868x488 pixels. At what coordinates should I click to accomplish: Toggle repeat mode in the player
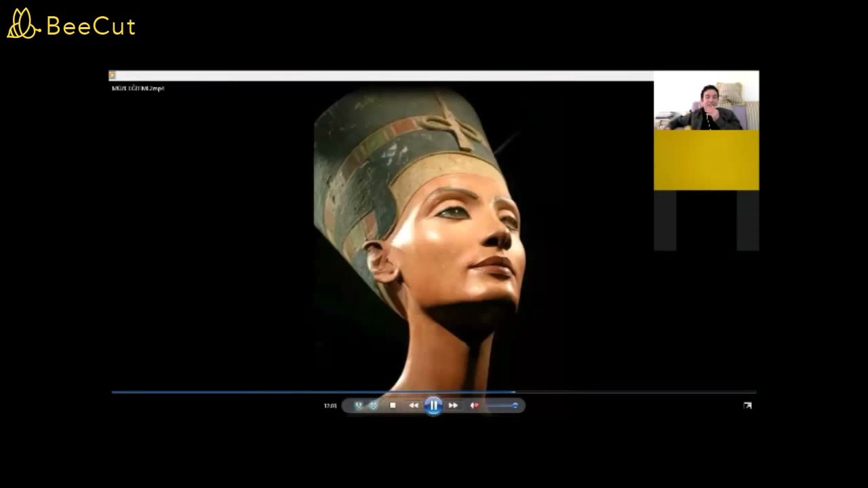click(373, 405)
